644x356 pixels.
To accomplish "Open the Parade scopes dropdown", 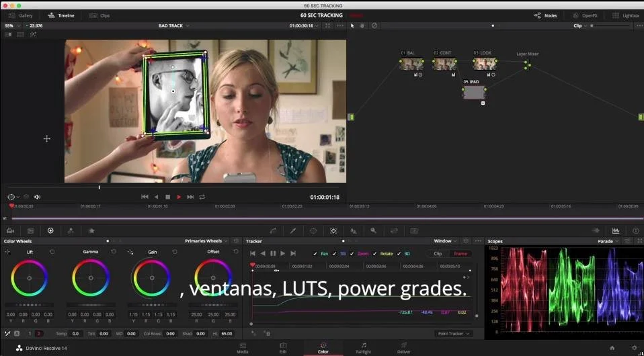I will [x=608, y=241].
